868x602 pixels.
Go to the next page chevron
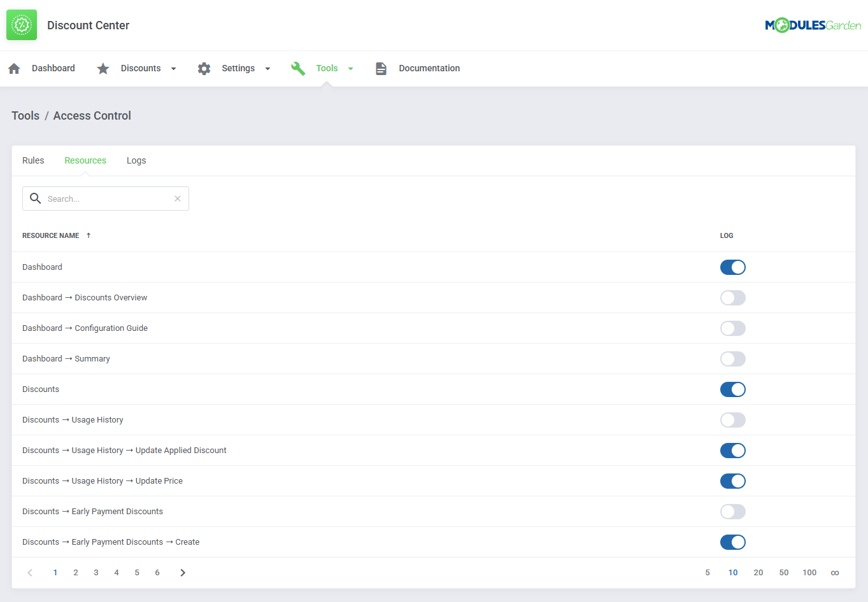click(x=183, y=573)
